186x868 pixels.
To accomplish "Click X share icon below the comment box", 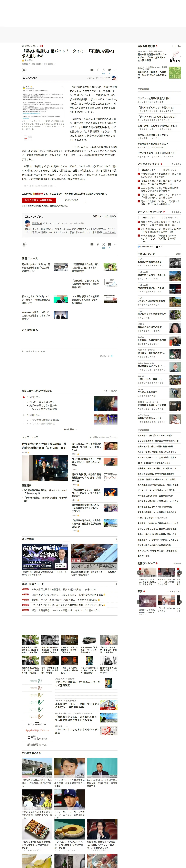I will [104, 244].
